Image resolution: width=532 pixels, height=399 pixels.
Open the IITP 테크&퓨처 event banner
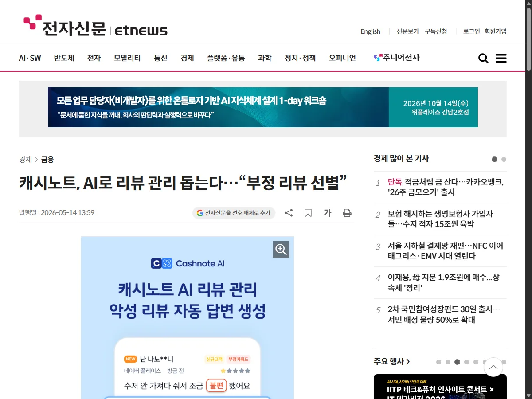[x=440, y=387]
